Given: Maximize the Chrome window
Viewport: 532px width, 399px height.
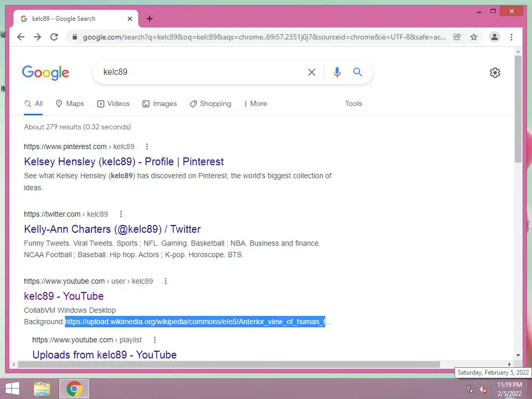Looking at the screenshot, I should click(x=493, y=11).
